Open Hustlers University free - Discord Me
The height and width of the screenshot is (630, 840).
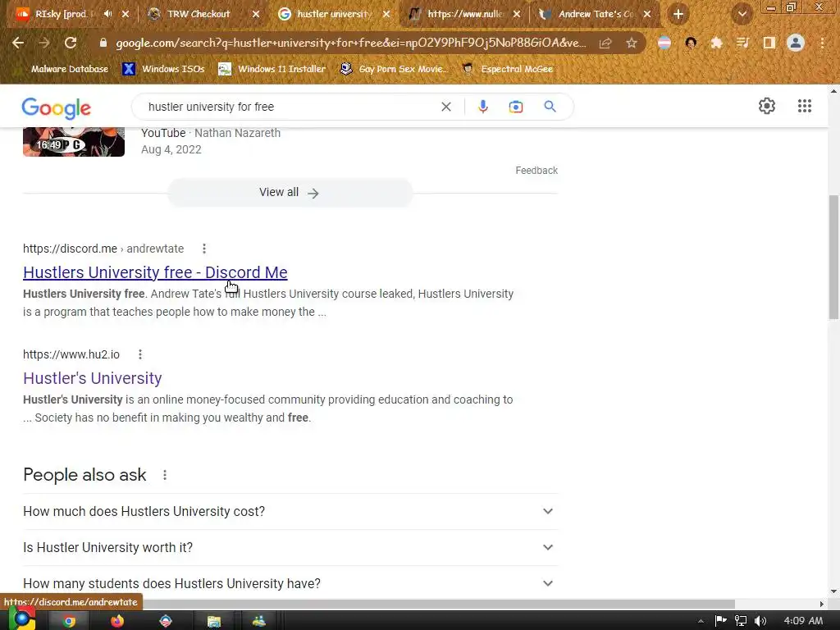155,272
